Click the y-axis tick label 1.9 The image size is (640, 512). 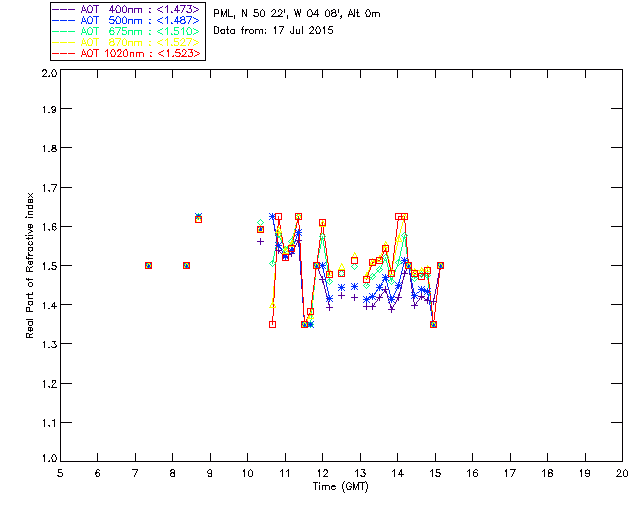click(x=49, y=109)
